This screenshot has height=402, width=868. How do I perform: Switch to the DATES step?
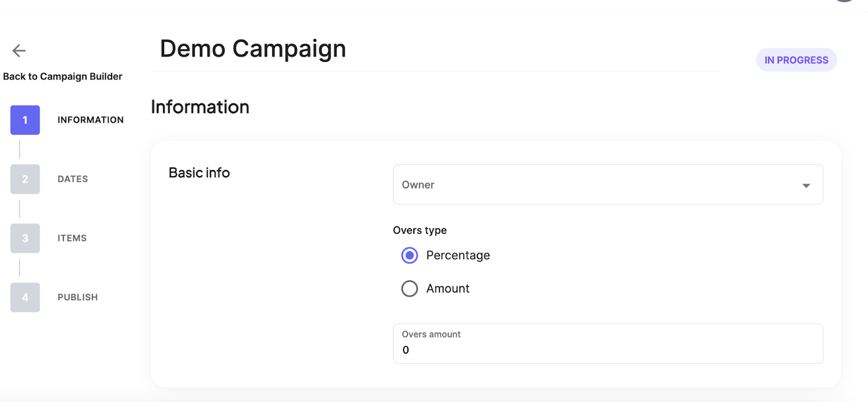(73, 179)
